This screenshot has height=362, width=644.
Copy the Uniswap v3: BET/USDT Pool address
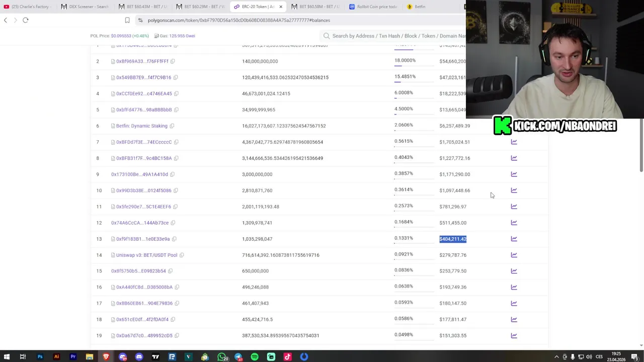click(x=182, y=255)
